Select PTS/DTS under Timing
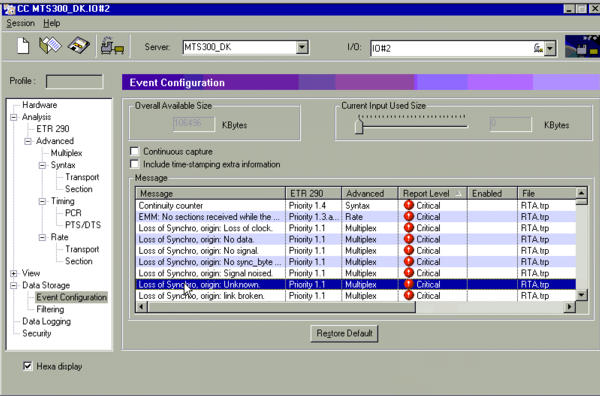Screen dimensions: 600x396 (83, 225)
